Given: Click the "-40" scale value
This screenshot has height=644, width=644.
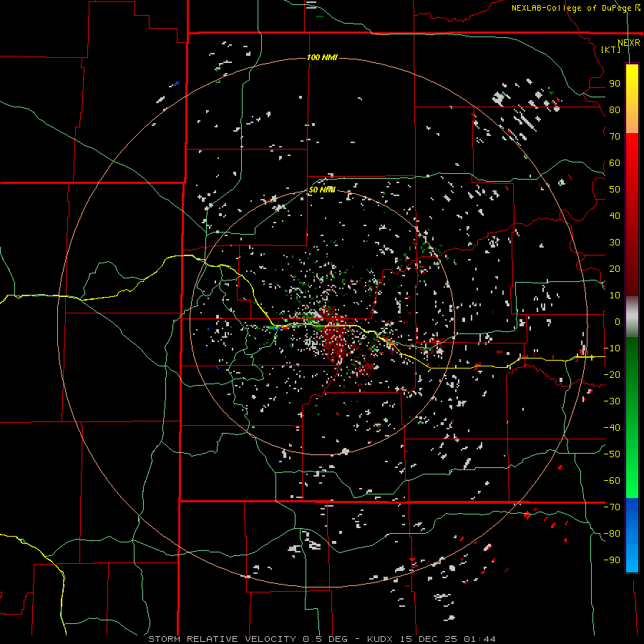Looking at the screenshot, I should tap(612, 428).
